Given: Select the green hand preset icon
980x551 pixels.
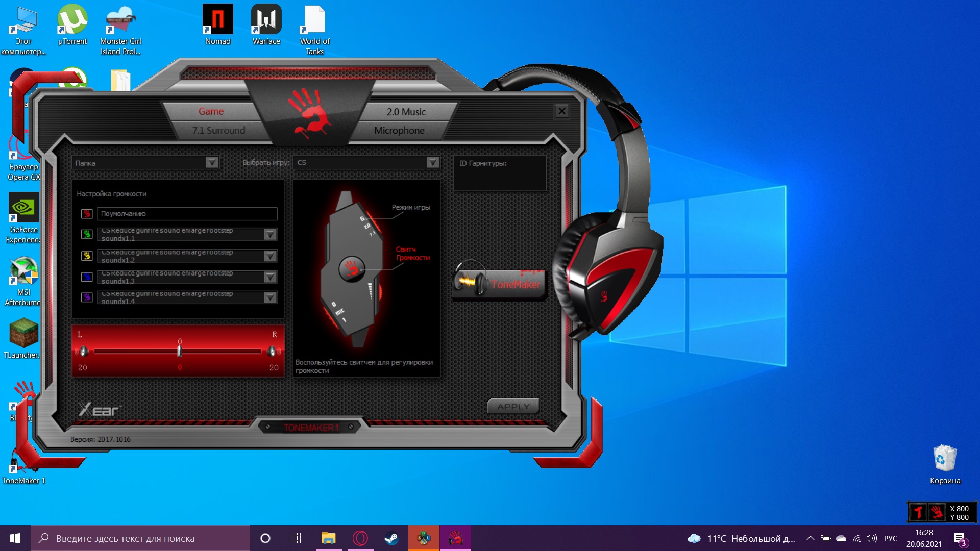Looking at the screenshot, I should 87,234.
